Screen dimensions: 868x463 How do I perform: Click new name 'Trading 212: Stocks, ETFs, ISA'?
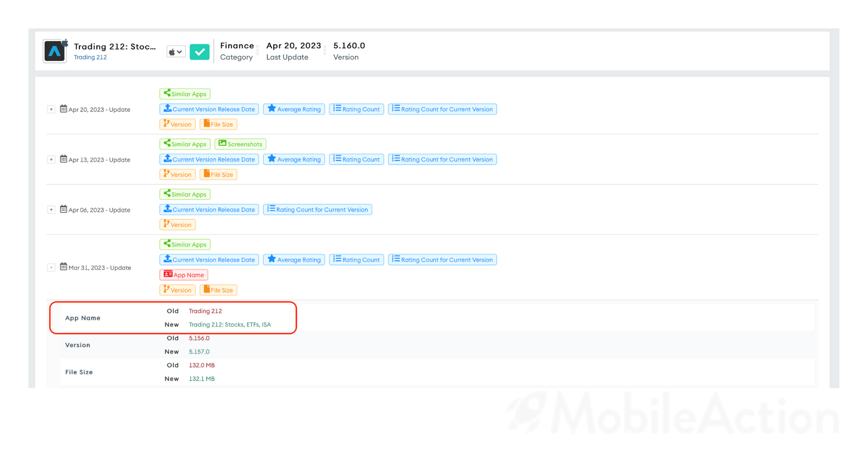(x=230, y=324)
